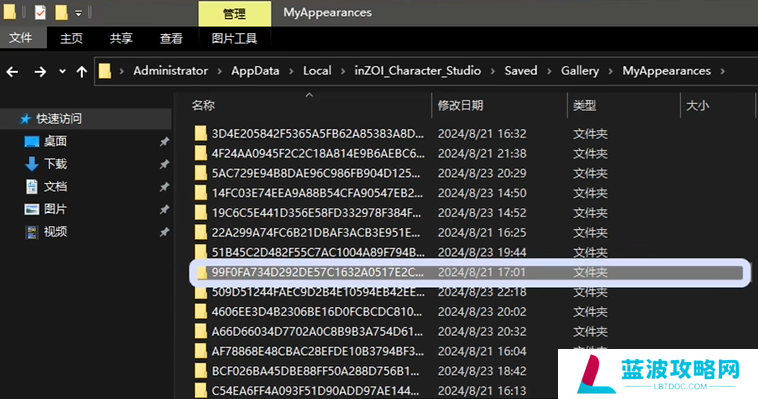Open the recent locations dropdown arrow

point(62,72)
